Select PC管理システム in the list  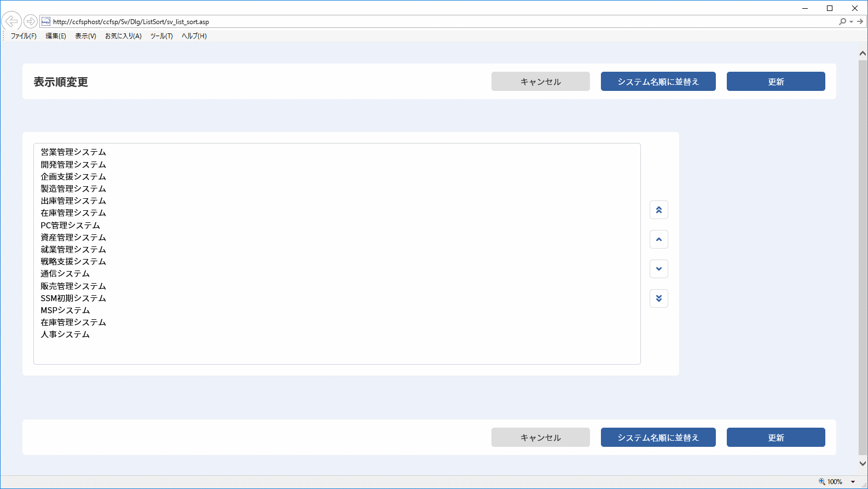click(70, 225)
